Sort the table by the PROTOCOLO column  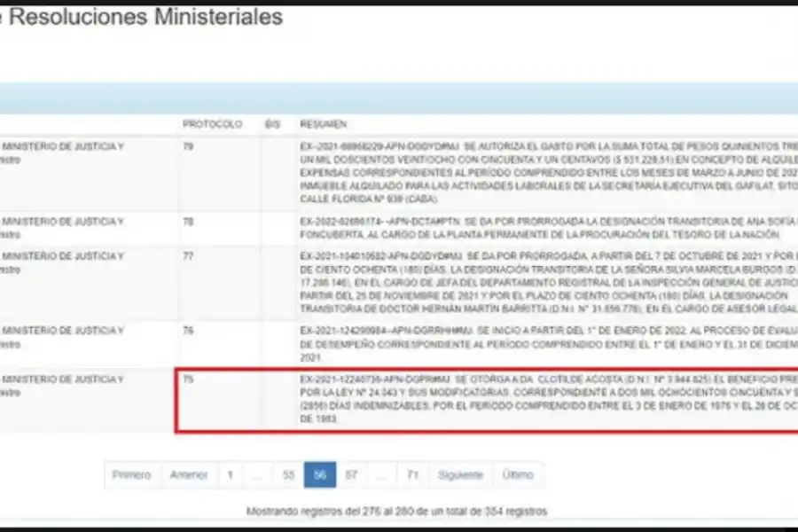click(x=213, y=125)
